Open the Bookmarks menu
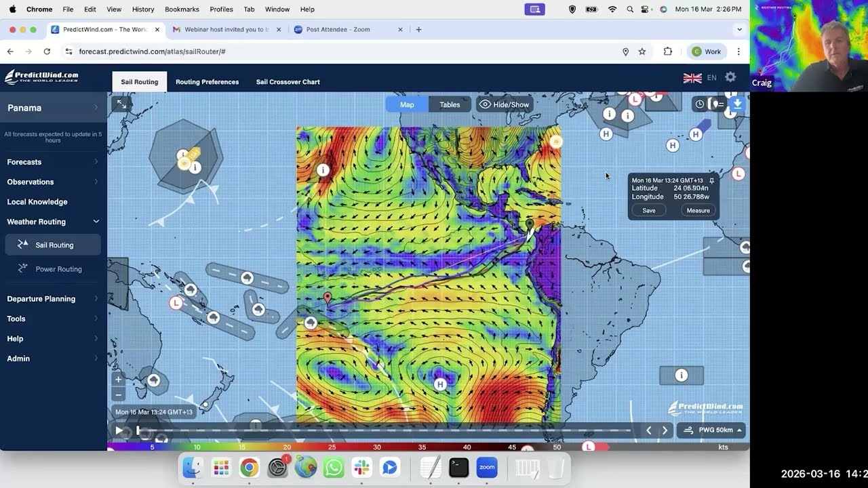This screenshot has width=868, height=488. [x=182, y=9]
